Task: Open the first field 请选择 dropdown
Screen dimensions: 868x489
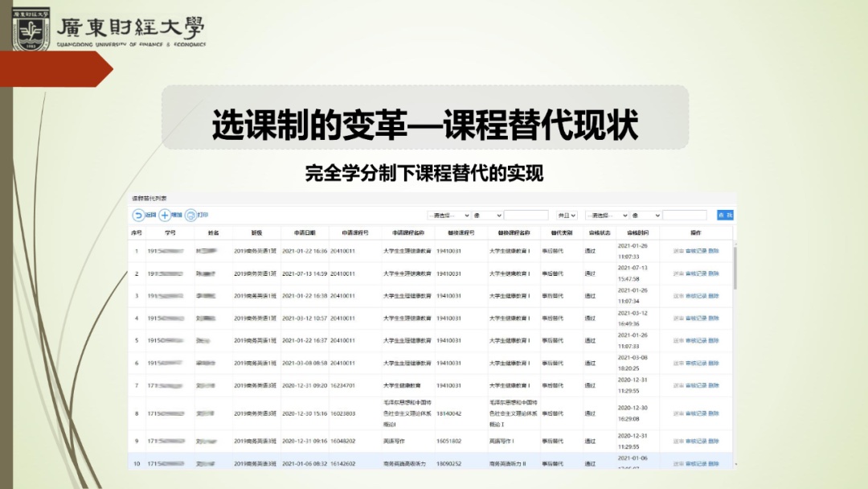Action: (448, 216)
